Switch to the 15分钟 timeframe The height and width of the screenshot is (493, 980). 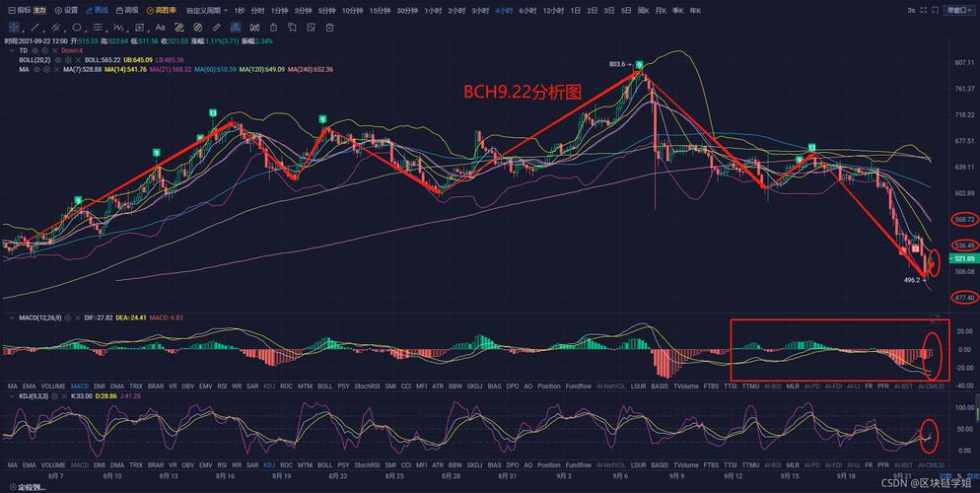click(x=380, y=11)
